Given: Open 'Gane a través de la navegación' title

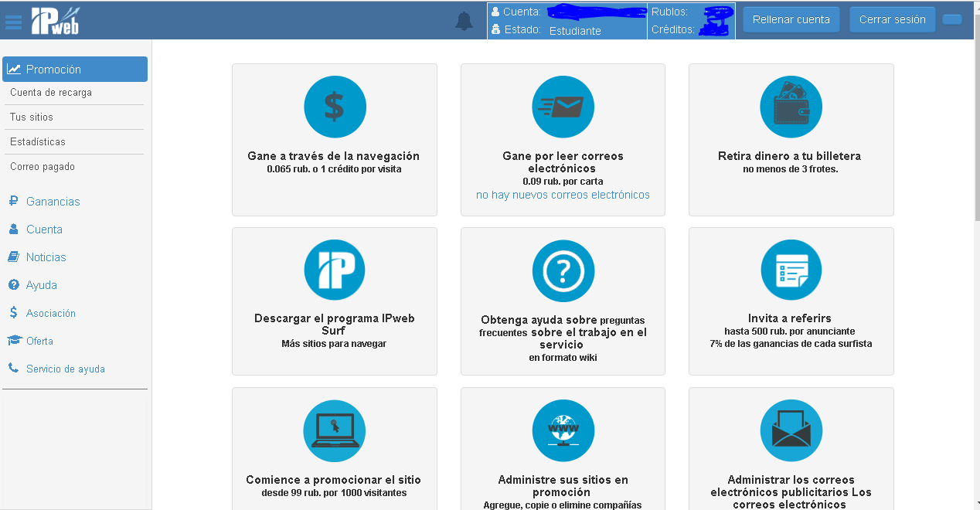Looking at the screenshot, I should (334, 156).
